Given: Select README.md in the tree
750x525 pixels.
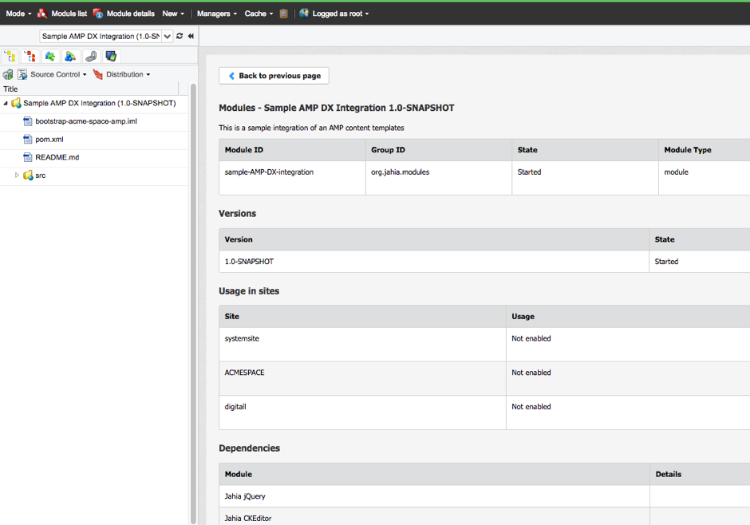Looking at the screenshot, I should pos(57,157).
